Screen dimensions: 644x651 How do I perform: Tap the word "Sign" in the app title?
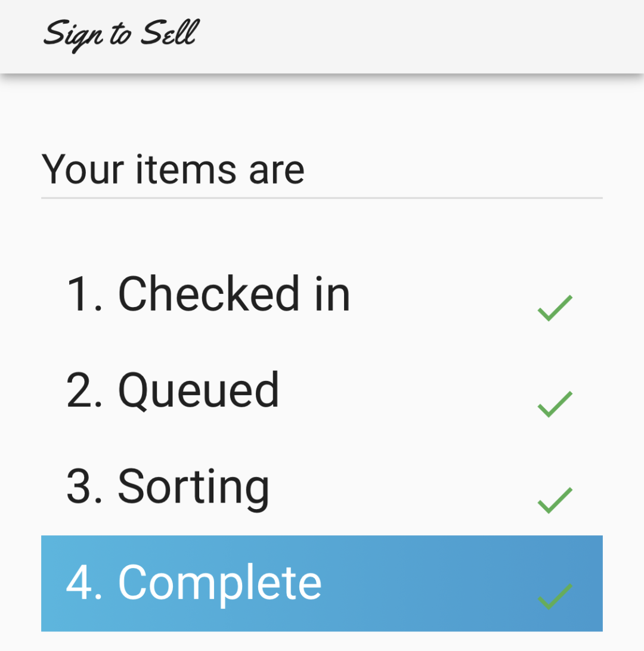(x=72, y=35)
